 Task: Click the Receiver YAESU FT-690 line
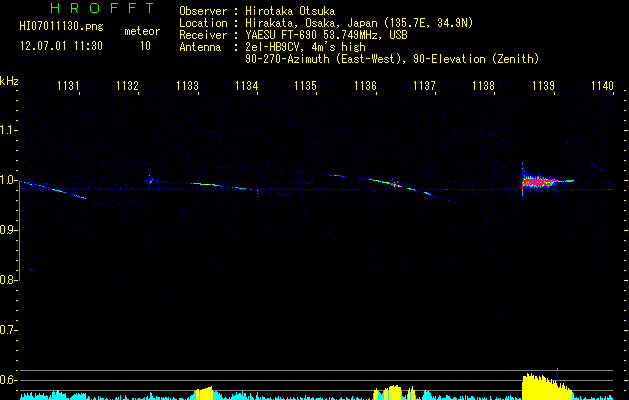point(293,35)
